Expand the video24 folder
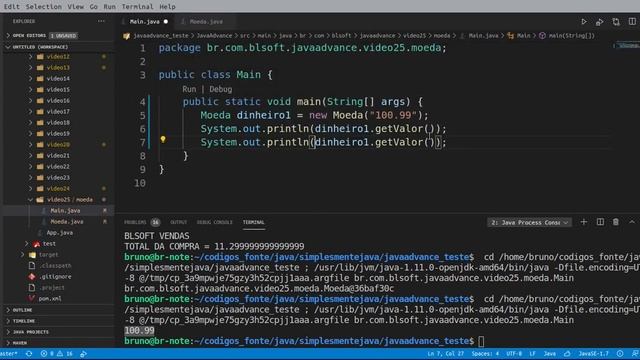Screen dimensions: 640x360 [59, 189]
